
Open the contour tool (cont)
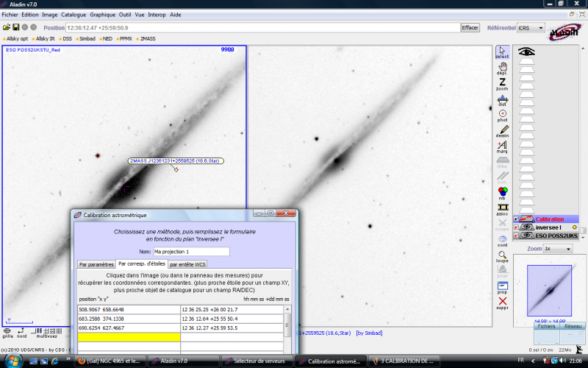tap(503, 241)
